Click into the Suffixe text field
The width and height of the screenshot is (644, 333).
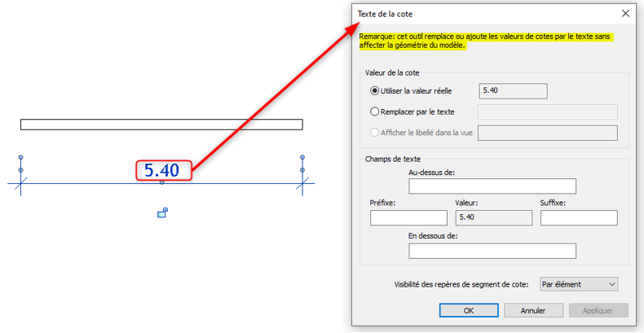pos(578,217)
